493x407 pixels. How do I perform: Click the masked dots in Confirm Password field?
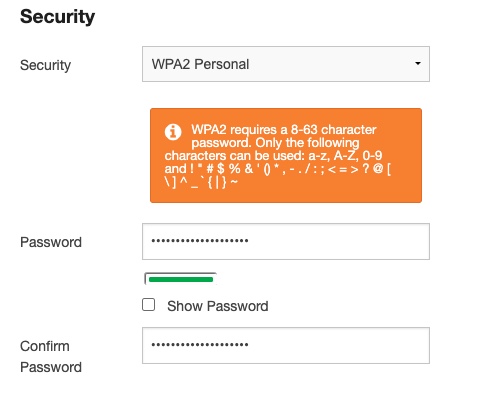[200, 344]
